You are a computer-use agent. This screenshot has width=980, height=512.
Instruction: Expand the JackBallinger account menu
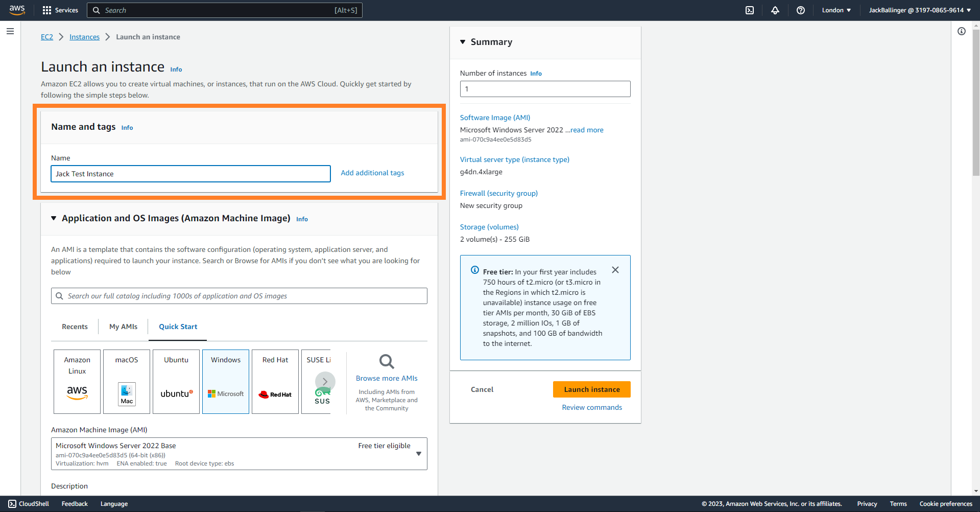point(919,10)
